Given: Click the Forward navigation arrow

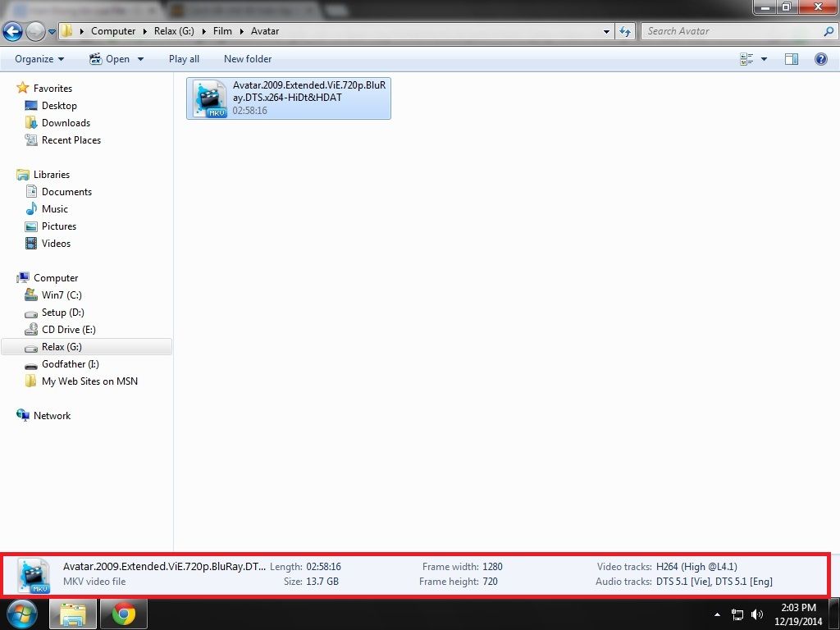Looking at the screenshot, I should coord(35,32).
